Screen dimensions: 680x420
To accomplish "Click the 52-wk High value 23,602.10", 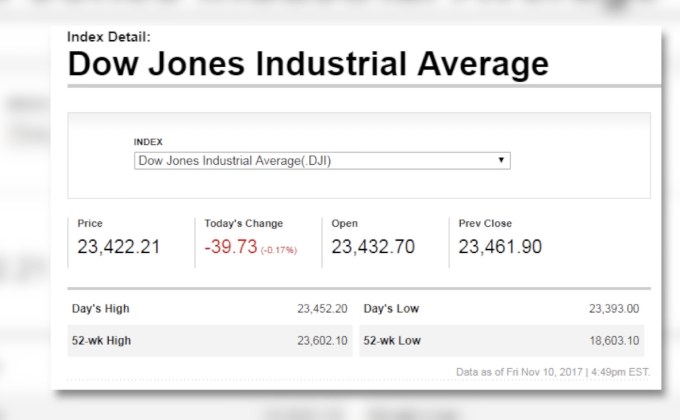I will pyautogui.click(x=322, y=340).
